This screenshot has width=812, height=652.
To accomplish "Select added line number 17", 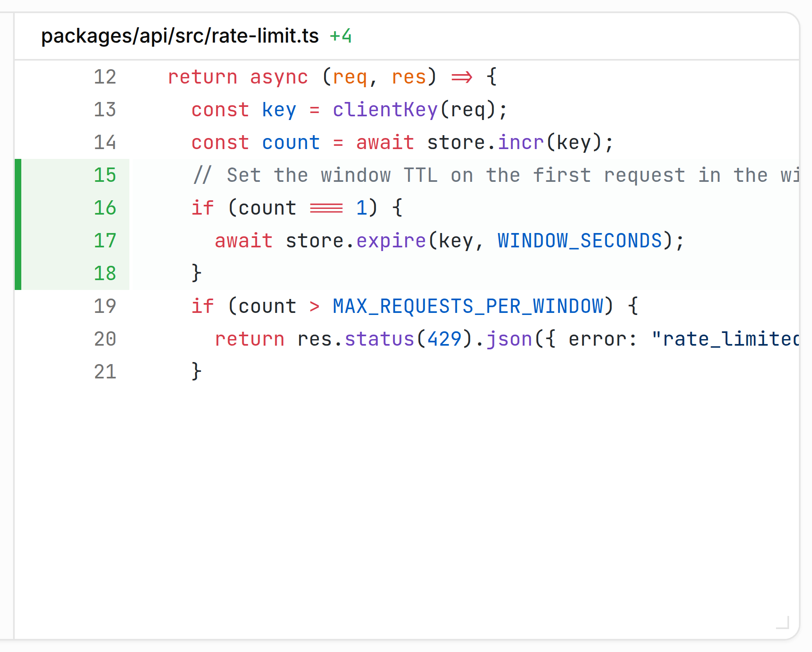I will click(x=105, y=241).
